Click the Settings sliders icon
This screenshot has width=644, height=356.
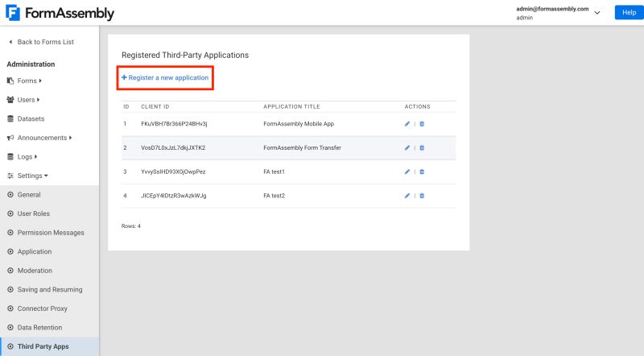click(10, 176)
